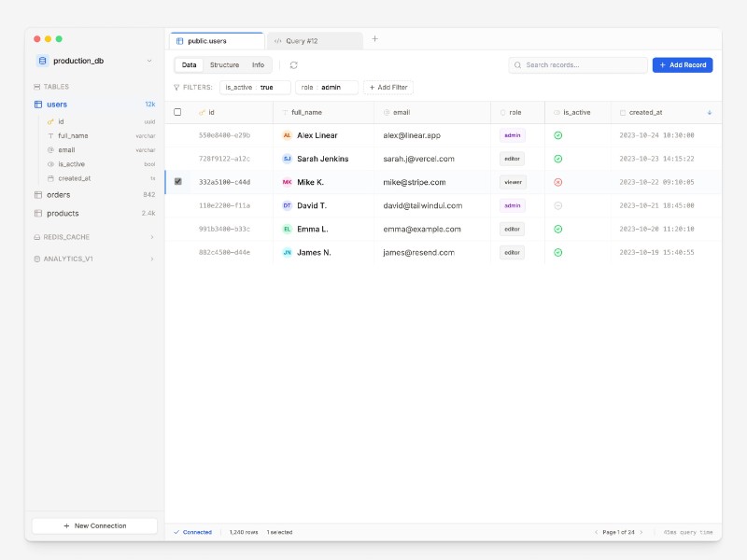Select the id column key icon
The width and height of the screenshot is (747, 560).
[52, 120]
